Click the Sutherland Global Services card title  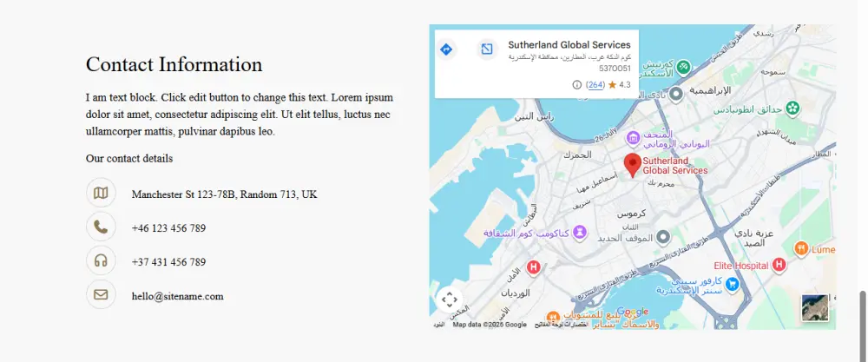point(569,45)
